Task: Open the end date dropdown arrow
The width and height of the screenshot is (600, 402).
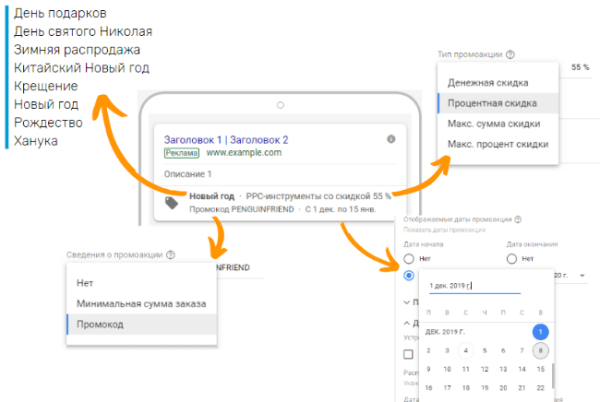Action: coord(583,276)
